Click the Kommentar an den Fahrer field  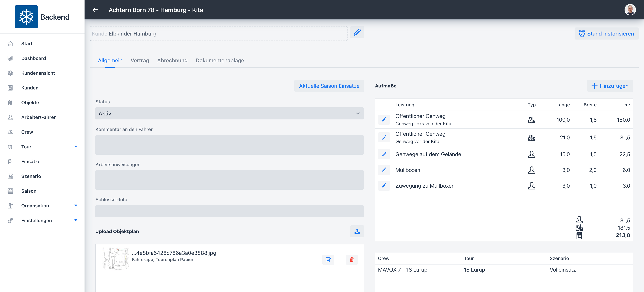point(229,145)
